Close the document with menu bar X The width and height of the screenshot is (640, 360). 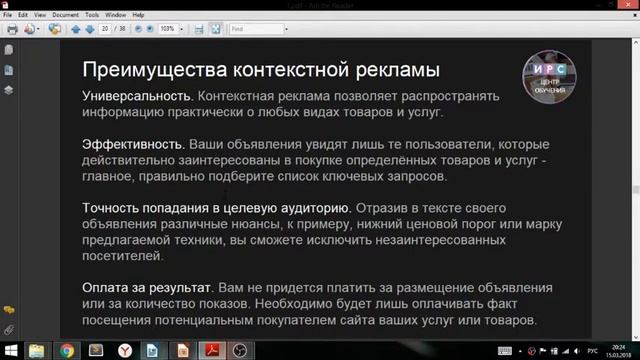coord(635,15)
